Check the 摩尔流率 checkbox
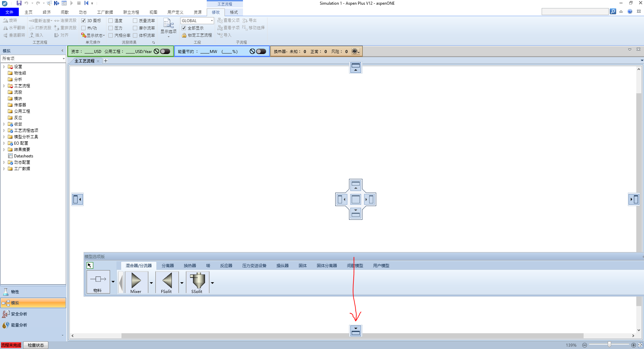This screenshot has width=644, height=349. point(135,28)
